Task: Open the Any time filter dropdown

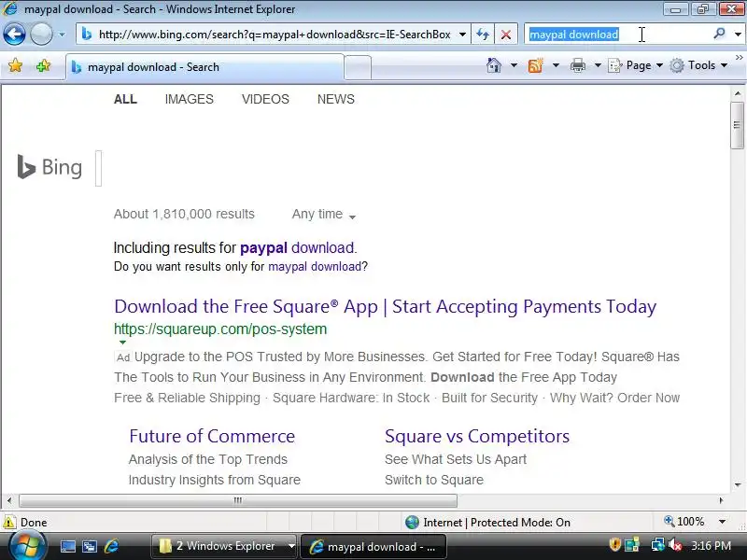Action: point(324,215)
